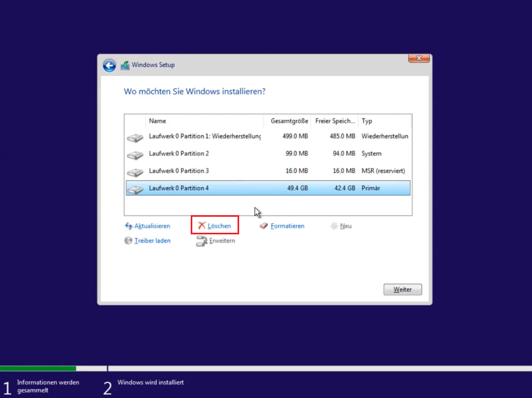Viewport: 532px width, 398px height.
Task: Click the Wo möchten Sie Windows installieren heading
Action: [x=195, y=91]
